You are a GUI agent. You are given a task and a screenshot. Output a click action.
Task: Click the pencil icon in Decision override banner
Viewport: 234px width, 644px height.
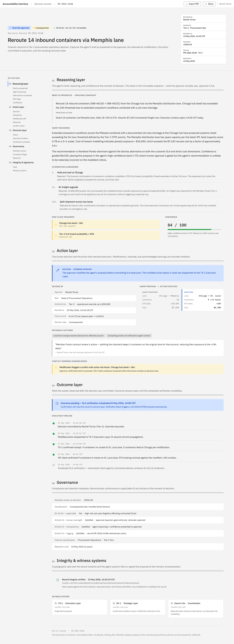[58, 270]
